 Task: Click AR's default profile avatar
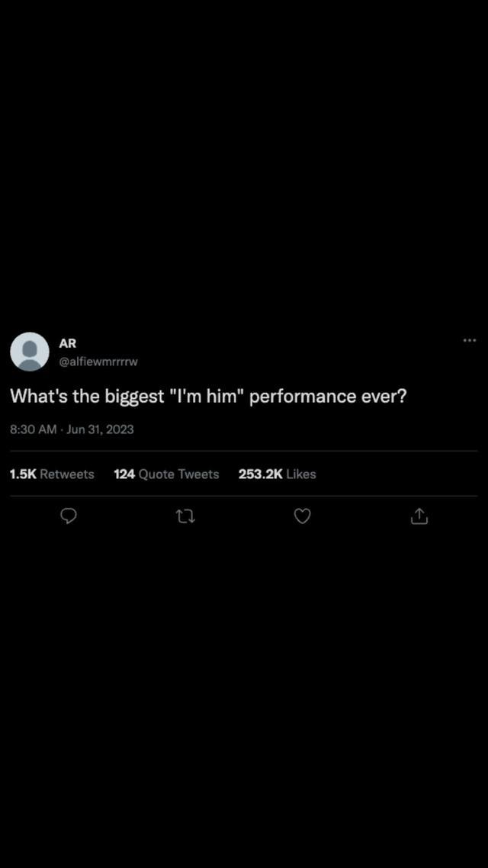tap(30, 352)
